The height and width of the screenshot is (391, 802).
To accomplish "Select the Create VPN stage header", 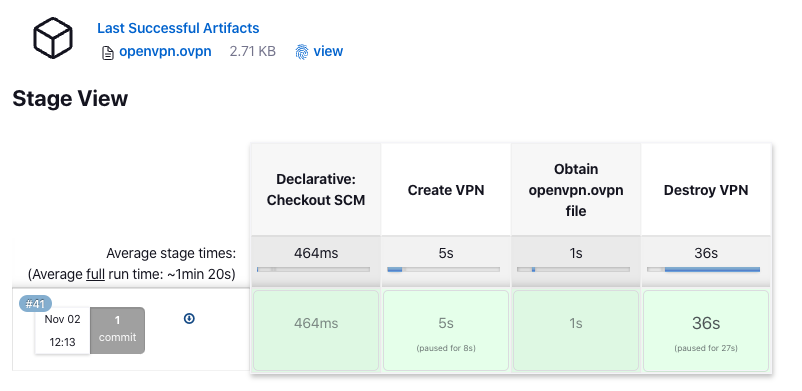I will 446,190.
